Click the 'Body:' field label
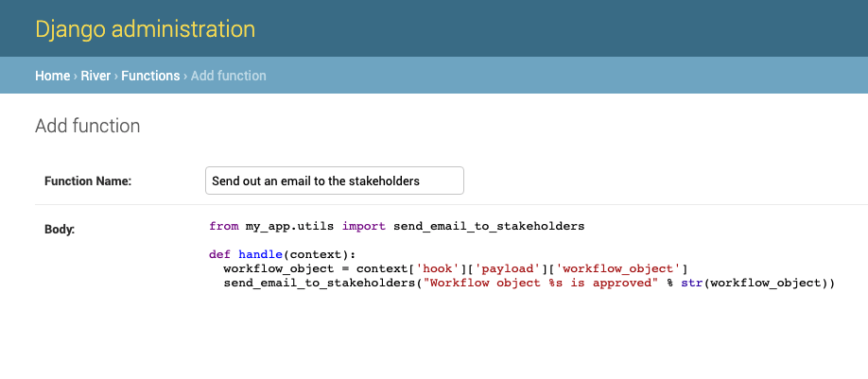The image size is (868, 379). coord(60,229)
